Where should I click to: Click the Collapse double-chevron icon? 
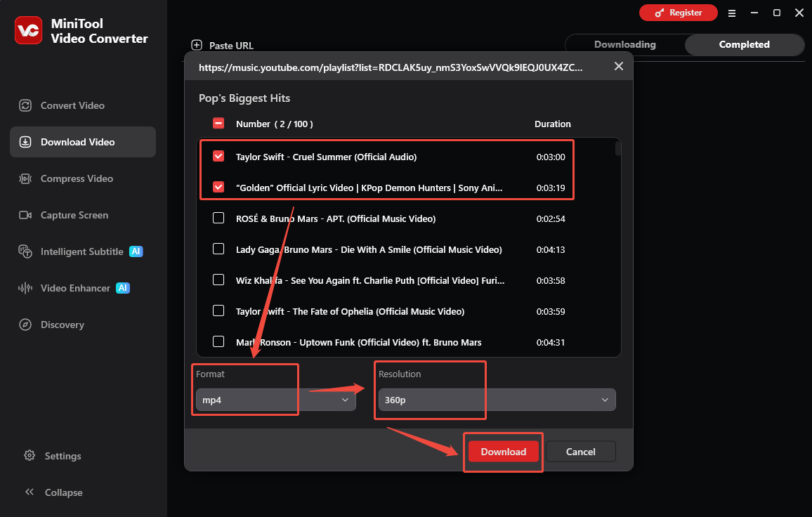(x=30, y=492)
